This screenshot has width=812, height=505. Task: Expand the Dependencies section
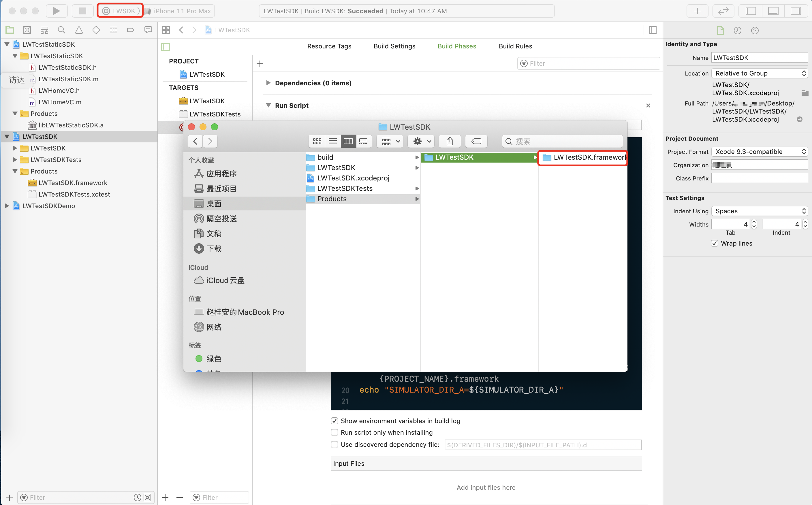(x=268, y=83)
